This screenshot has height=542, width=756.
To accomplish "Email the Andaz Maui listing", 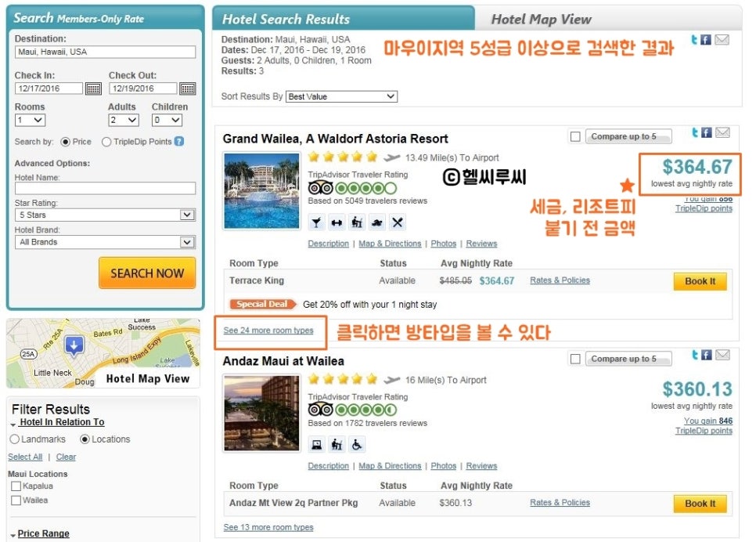I will click(722, 355).
